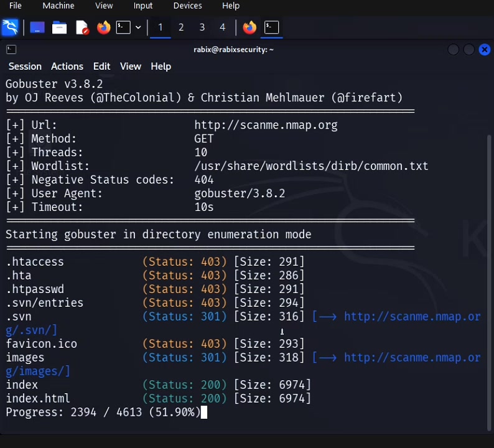Launch Firefox from the panel launcher
Image resolution: width=494 pixels, height=448 pixels.
[104, 27]
